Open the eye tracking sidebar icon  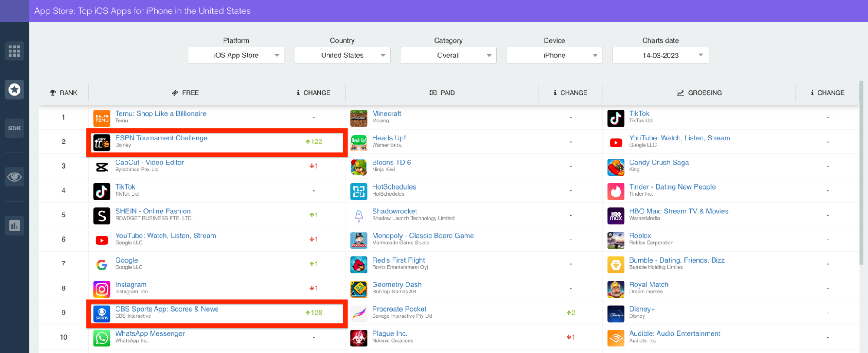click(x=14, y=177)
